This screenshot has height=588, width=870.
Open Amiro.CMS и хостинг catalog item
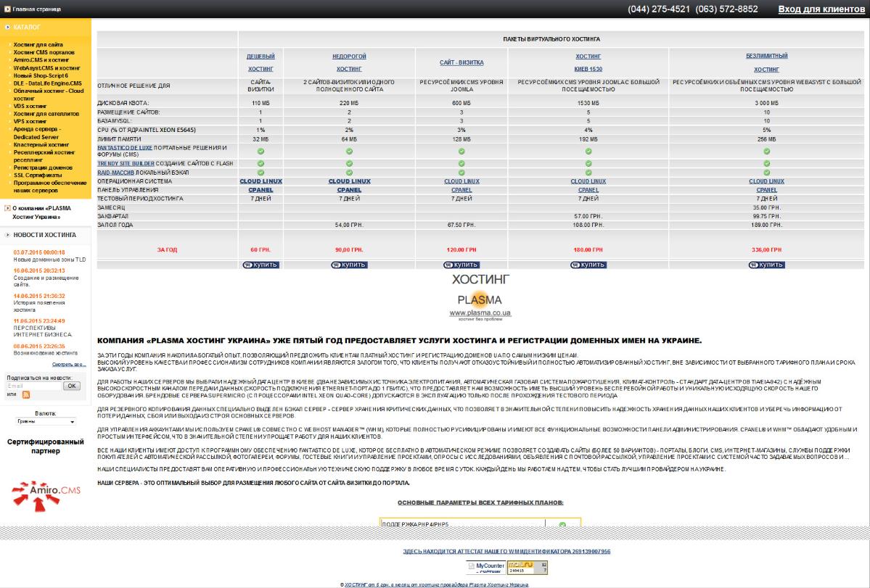coord(41,60)
